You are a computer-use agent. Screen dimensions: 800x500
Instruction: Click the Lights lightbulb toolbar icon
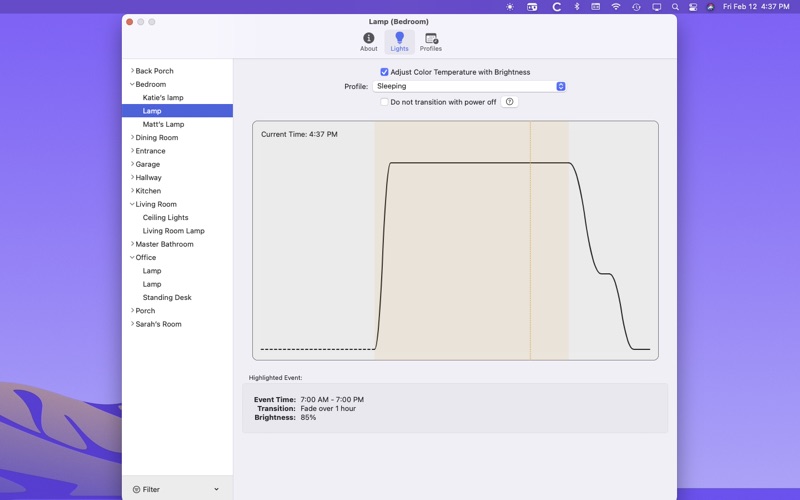coord(399,38)
